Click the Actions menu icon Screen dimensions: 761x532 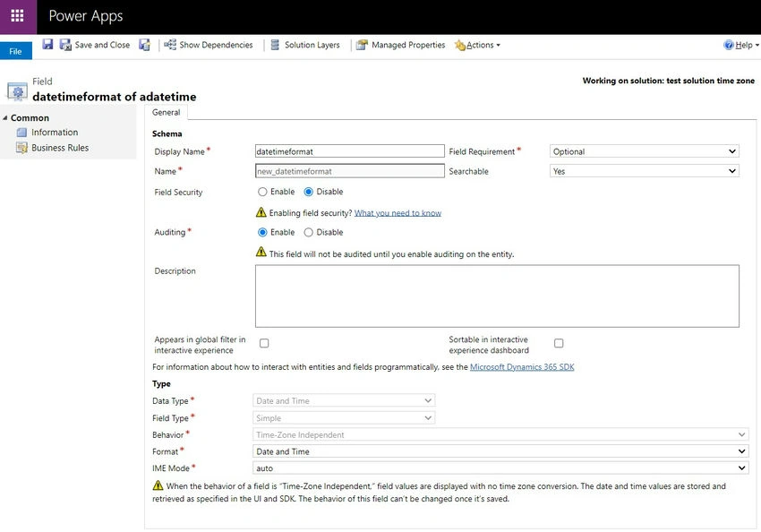(x=459, y=45)
